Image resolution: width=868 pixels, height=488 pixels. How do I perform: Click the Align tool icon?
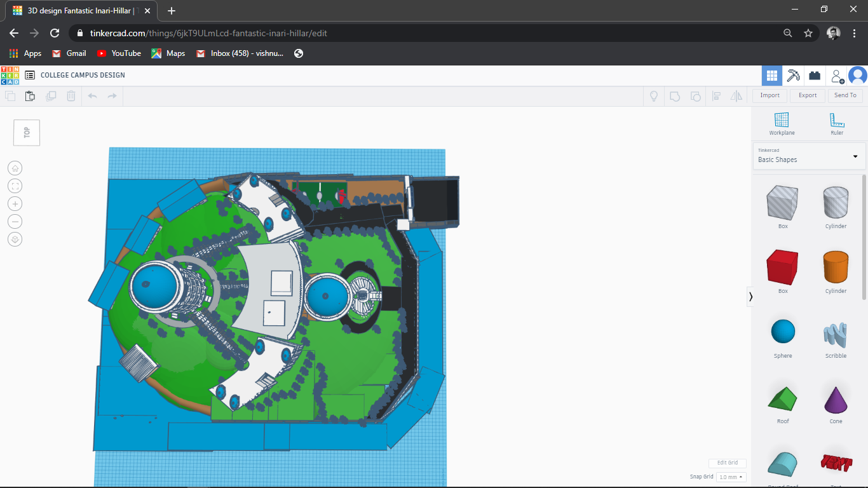(717, 96)
